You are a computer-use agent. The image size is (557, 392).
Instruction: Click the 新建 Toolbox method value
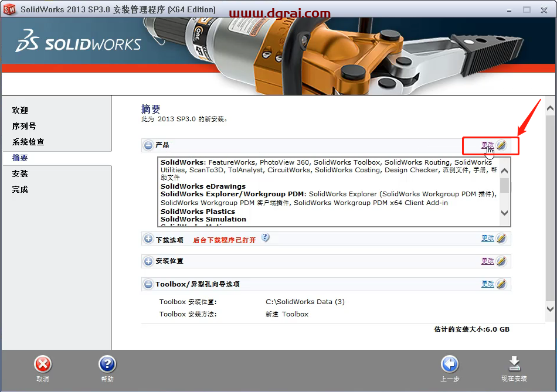(287, 314)
